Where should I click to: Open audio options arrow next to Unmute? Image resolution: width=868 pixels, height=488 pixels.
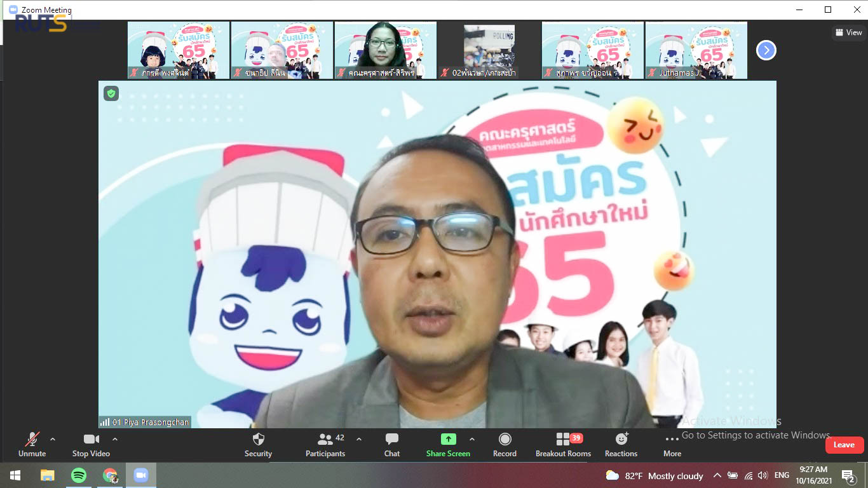53,439
